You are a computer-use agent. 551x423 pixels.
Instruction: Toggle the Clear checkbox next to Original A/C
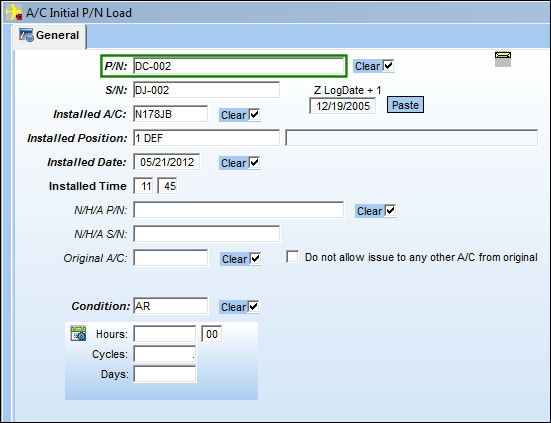point(255,259)
